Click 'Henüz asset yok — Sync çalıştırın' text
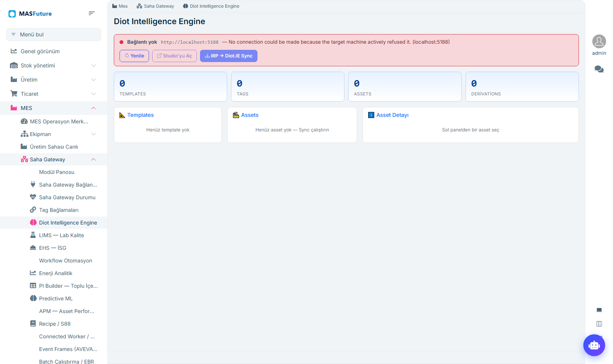 [x=292, y=130]
